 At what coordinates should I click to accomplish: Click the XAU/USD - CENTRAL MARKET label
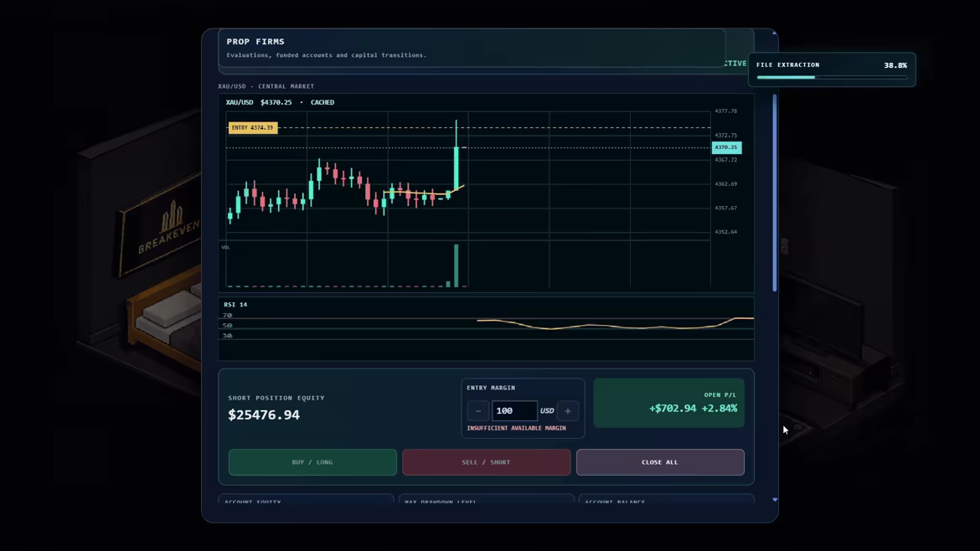pos(266,86)
